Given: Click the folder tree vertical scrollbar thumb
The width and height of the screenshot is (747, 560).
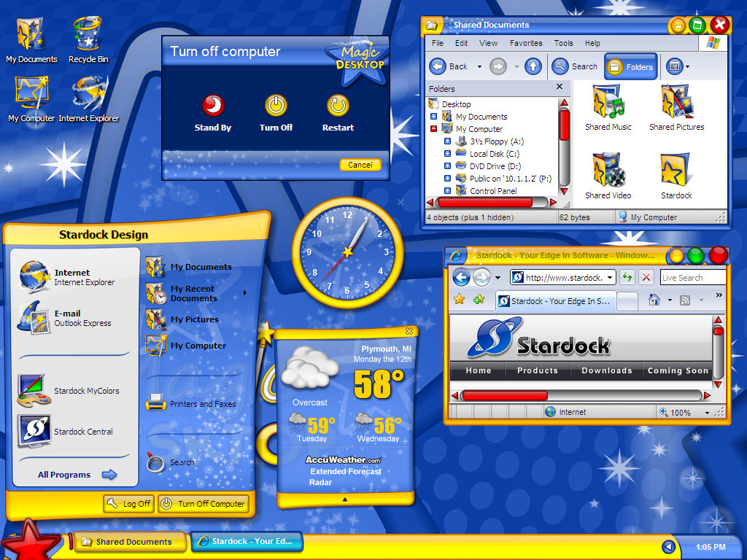Looking at the screenshot, I should (x=565, y=125).
